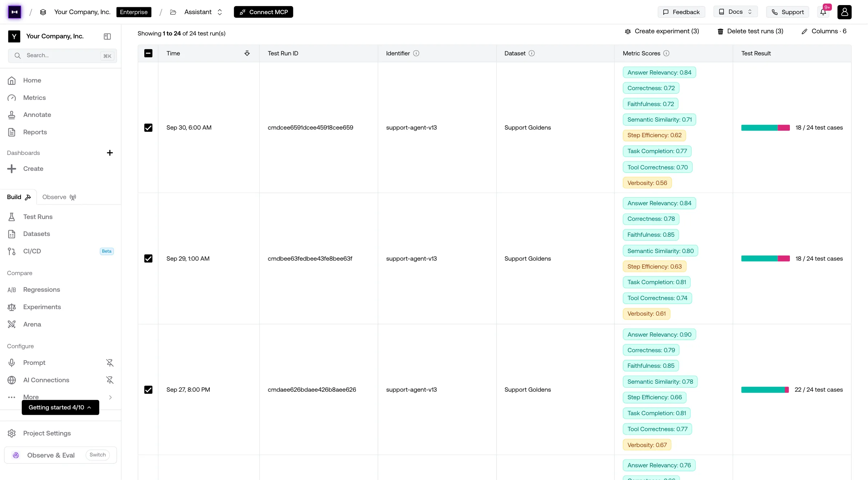Open Experiments in the sidebar
The height and width of the screenshot is (480, 868).
coord(42,307)
